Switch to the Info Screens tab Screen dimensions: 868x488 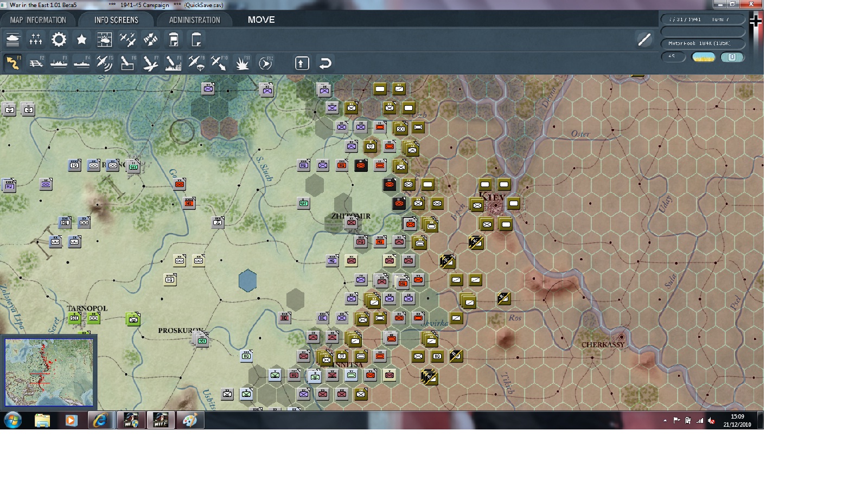tap(116, 20)
